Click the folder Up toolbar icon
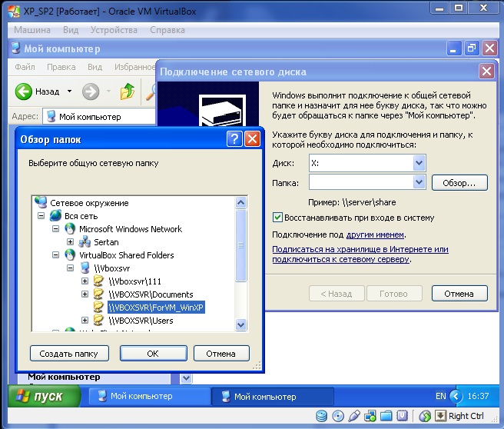The width and height of the screenshot is (504, 429). click(128, 91)
